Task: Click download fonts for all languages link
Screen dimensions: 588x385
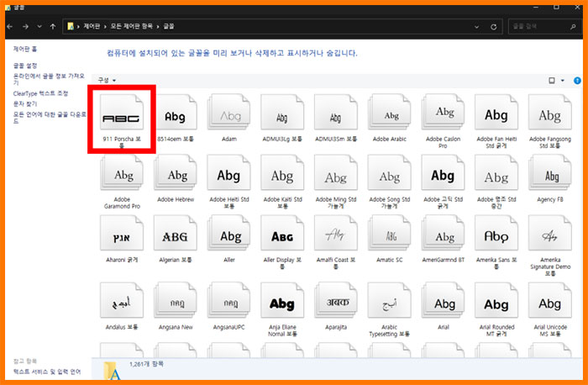Action: click(50, 118)
